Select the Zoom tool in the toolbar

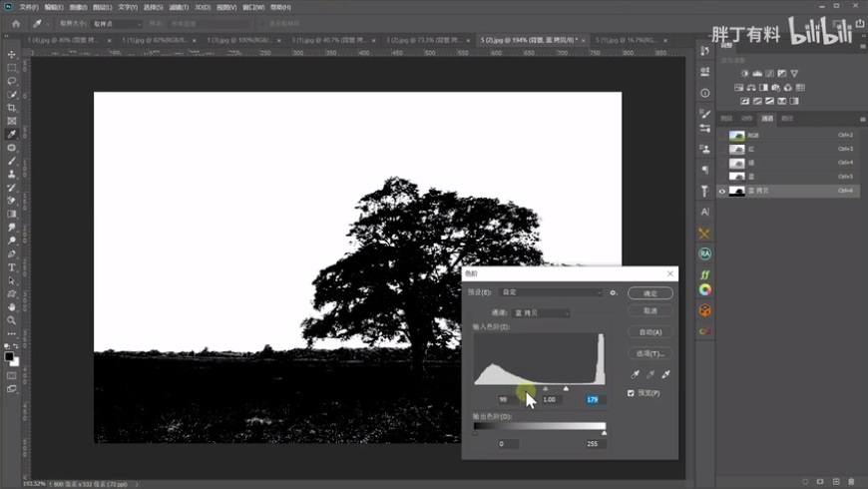12,320
